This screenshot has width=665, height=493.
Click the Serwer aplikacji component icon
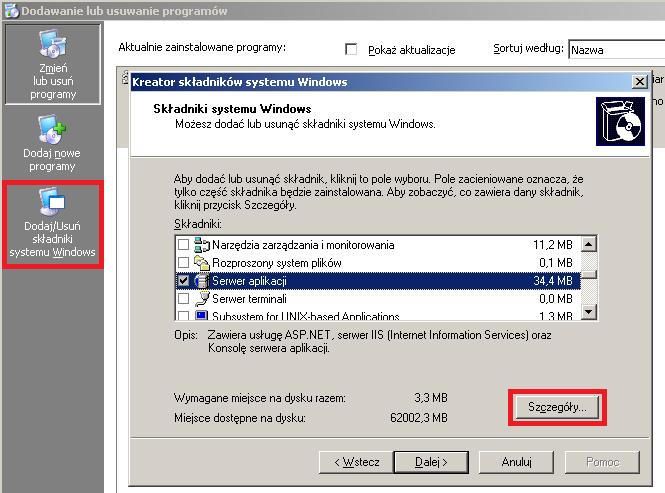pyautogui.click(x=202, y=281)
